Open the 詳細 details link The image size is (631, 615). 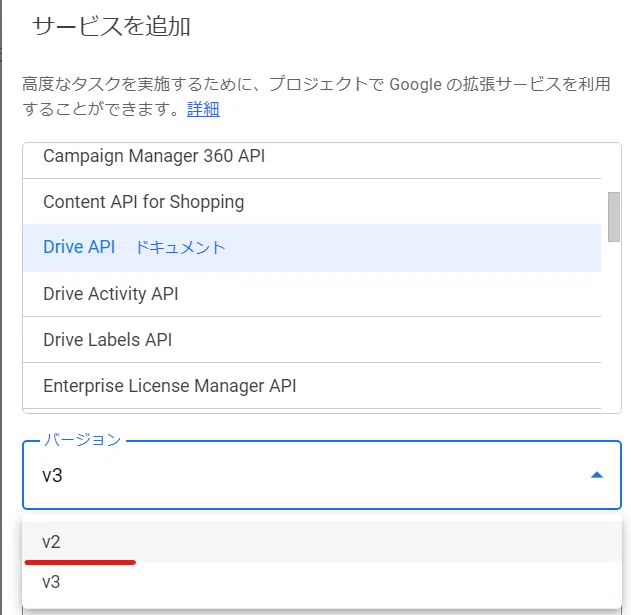203,109
